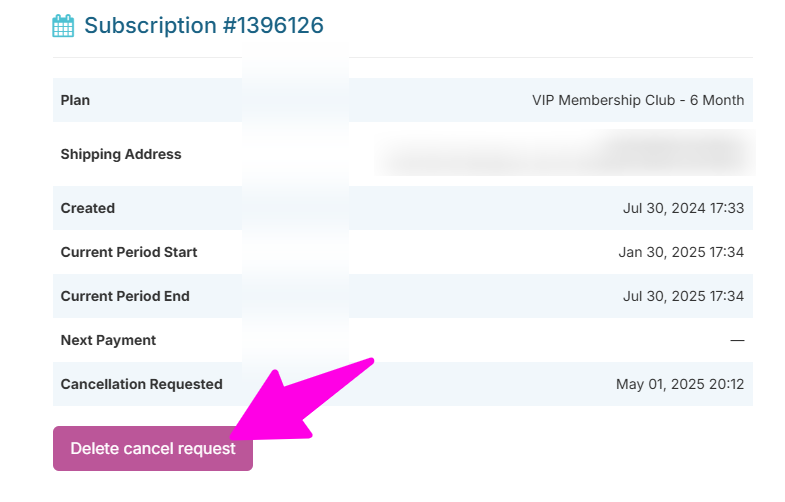Click the Plan row label
785x502 pixels.
75,100
